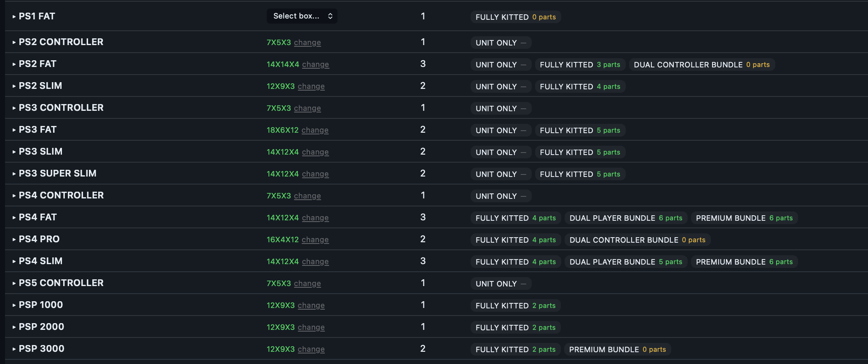Select UNIT ONLY tag for PS5 CONTROLLER
This screenshot has height=364, width=868.
(x=501, y=284)
